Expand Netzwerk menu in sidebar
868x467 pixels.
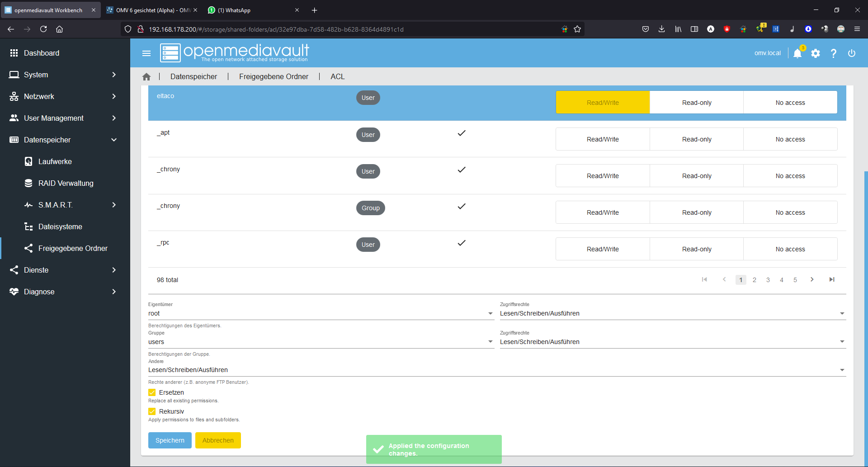65,96
